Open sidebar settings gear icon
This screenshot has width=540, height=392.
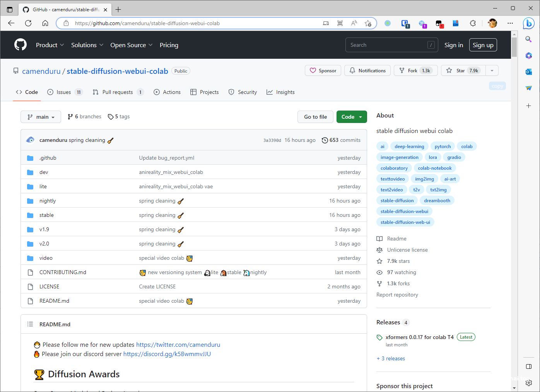click(529, 383)
